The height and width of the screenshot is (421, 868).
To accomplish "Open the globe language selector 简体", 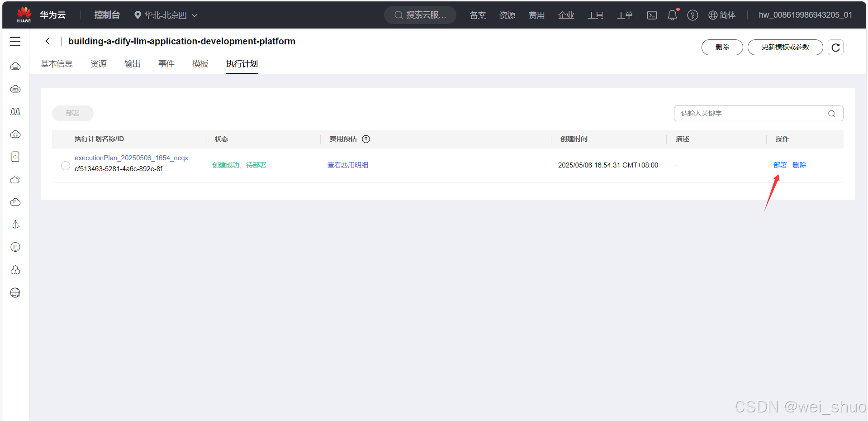I will (x=722, y=15).
